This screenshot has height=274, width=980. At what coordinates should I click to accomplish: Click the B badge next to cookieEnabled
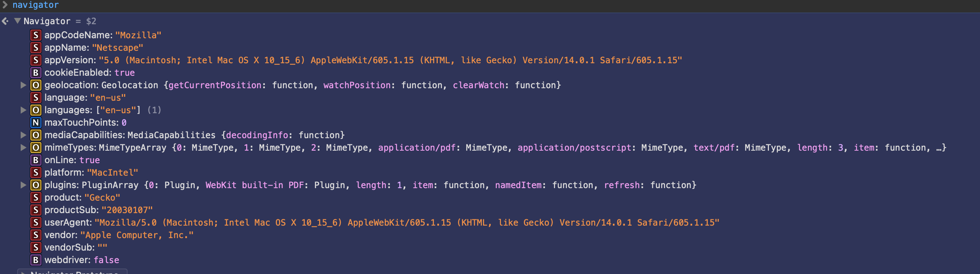(x=36, y=73)
